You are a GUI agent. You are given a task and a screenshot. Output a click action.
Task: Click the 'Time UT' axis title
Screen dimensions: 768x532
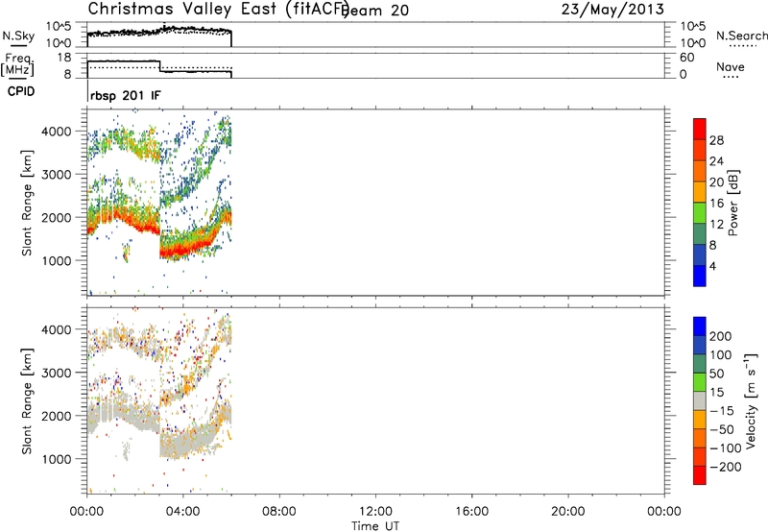375,526
